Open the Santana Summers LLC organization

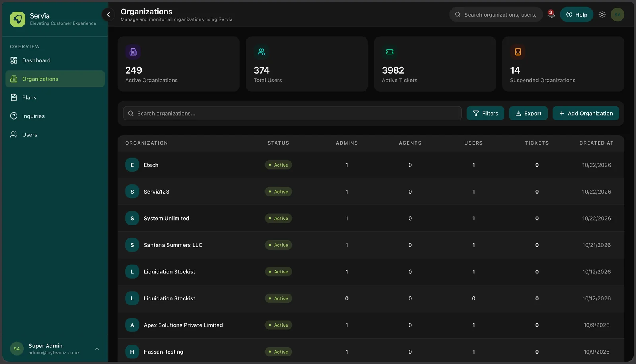tap(173, 245)
